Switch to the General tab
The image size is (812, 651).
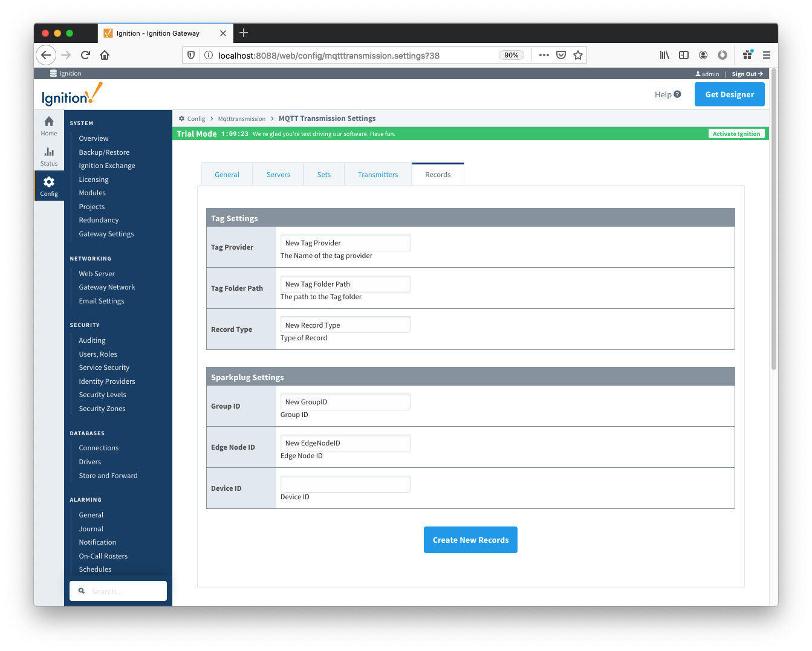coord(227,175)
